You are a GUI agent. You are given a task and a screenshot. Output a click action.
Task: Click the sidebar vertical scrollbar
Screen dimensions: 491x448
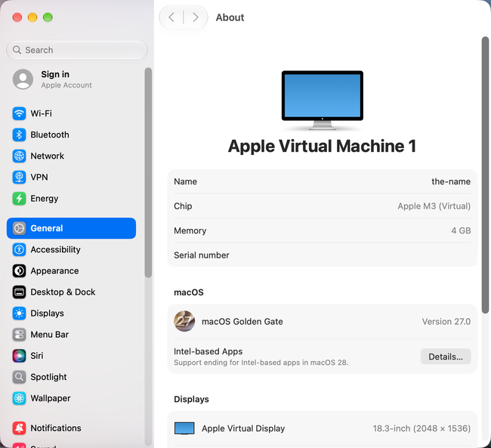(x=148, y=172)
